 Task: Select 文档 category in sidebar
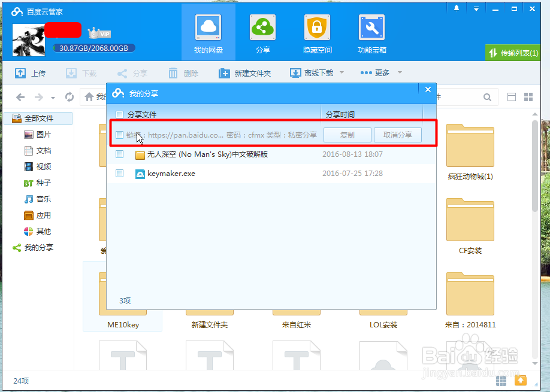click(x=38, y=151)
